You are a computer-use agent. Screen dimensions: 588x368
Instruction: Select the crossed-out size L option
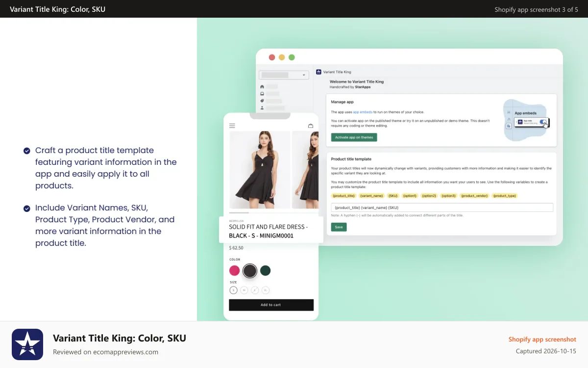coord(255,290)
